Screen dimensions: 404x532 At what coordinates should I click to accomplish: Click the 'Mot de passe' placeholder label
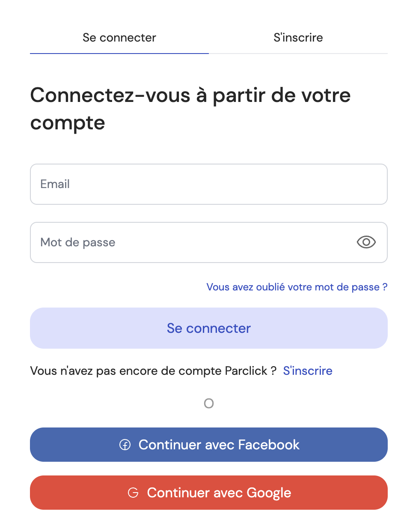[x=77, y=242]
